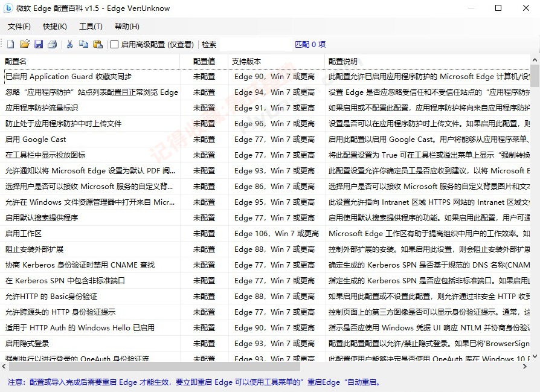Click the Open folder toolbar icon

[x=24, y=44]
